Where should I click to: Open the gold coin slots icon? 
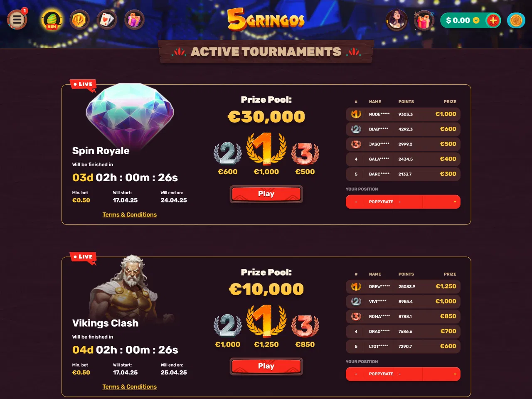point(79,20)
